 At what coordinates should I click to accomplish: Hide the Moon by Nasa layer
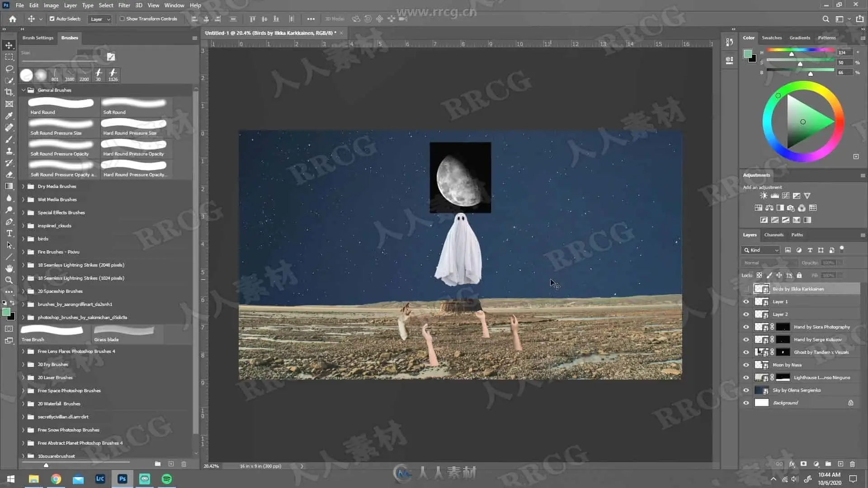point(746,365)
